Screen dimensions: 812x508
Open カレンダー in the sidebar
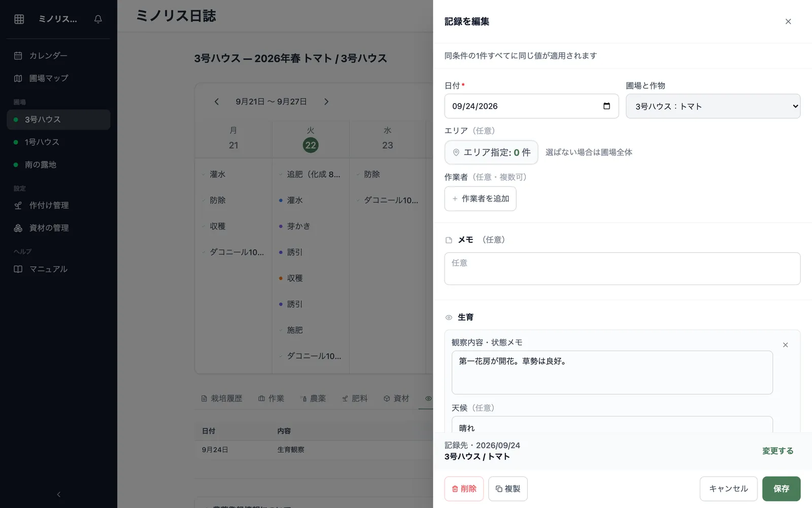pyautogui.click(x=58, y=55)
